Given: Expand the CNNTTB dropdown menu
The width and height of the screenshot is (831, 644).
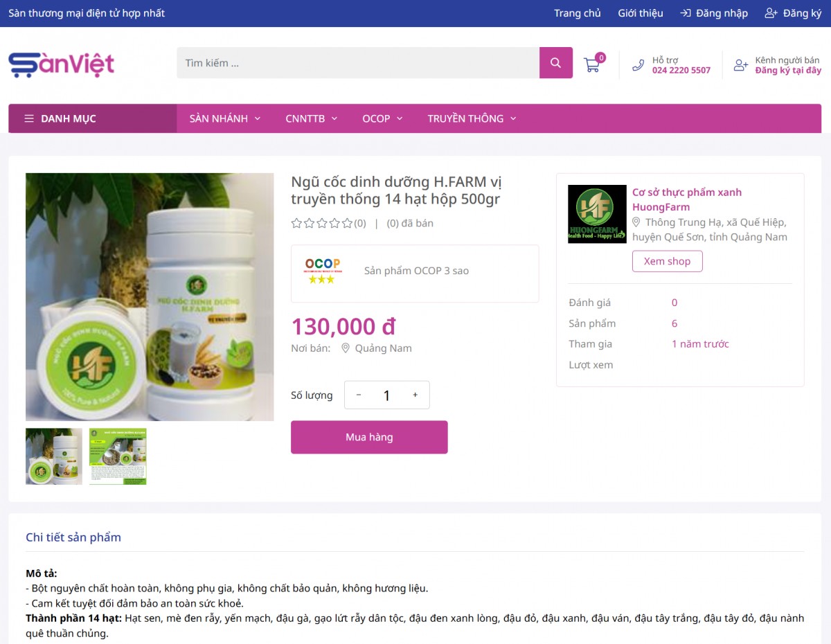Looking at the screenshot, I should click(x=311, y=118).
